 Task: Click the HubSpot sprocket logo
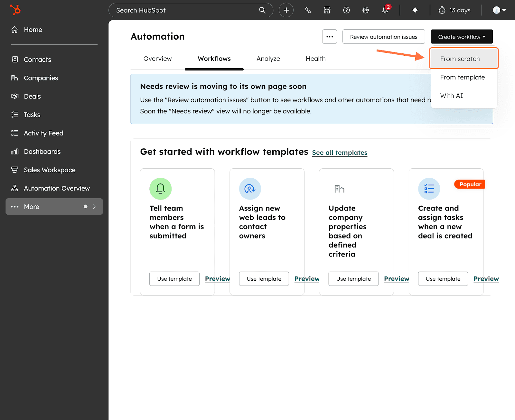pos(15,10)
